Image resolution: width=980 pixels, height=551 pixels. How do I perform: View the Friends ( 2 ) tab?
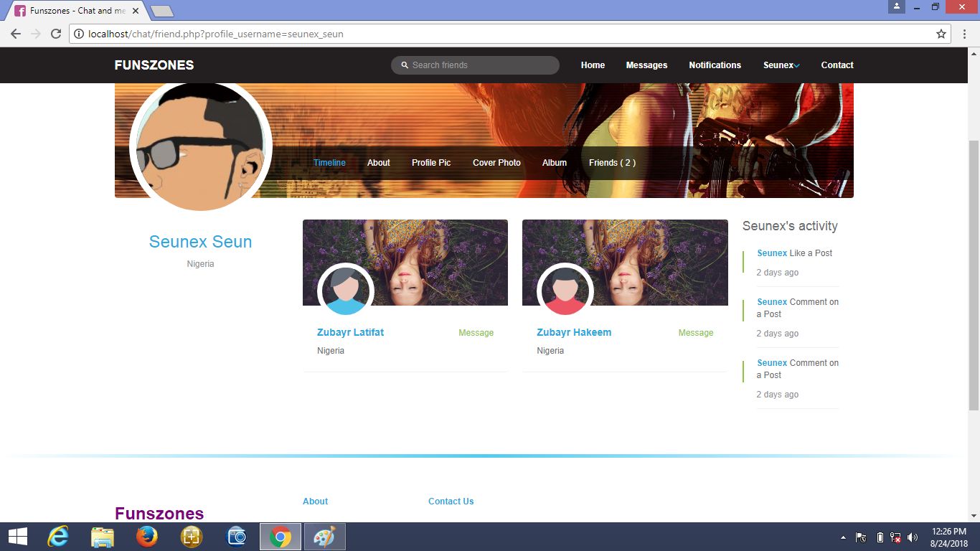coord(612,163)
